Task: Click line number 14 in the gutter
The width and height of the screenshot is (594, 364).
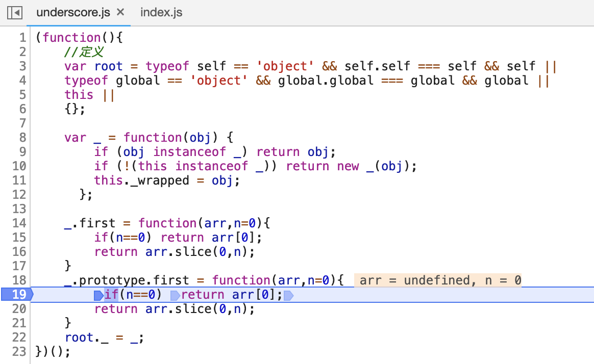Action: 19,223
